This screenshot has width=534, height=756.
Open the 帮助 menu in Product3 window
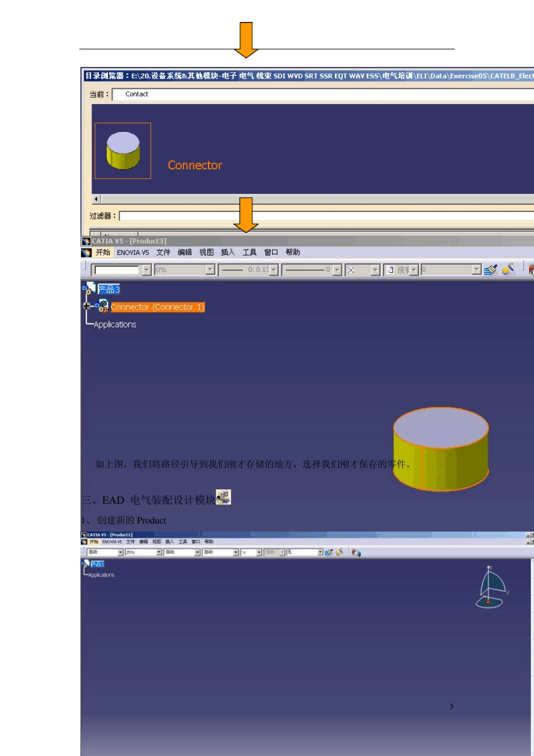(292, 253)
